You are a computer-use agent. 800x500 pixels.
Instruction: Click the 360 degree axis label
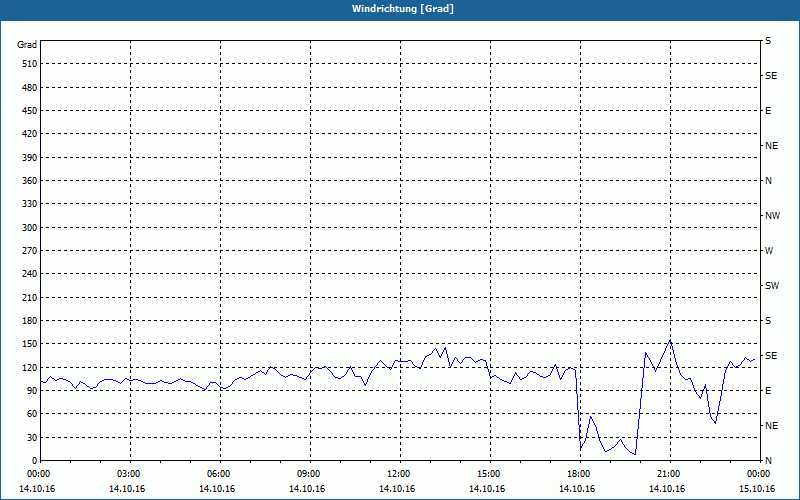[x=30, y=181]
